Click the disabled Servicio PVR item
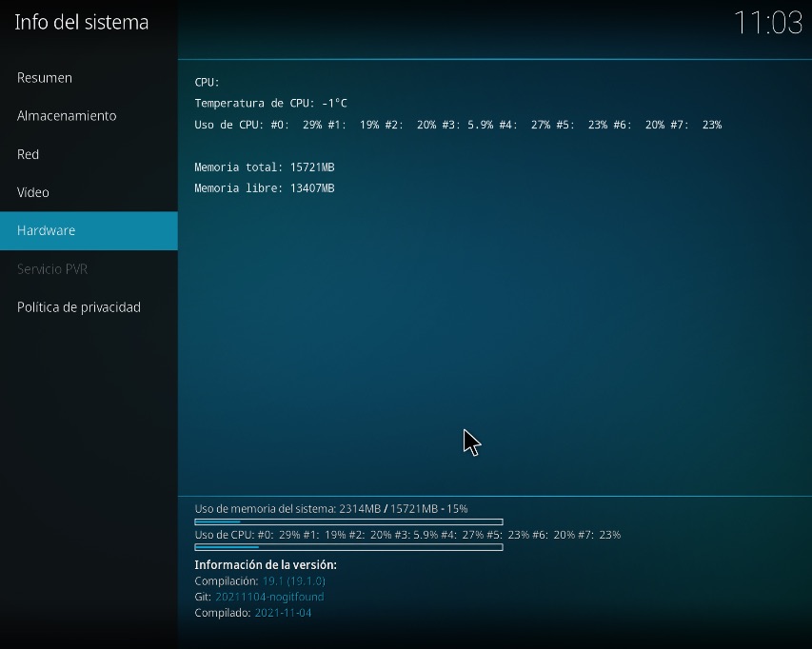Image resolution: width=812 pixels, height=649 pixels. (89, 269)
